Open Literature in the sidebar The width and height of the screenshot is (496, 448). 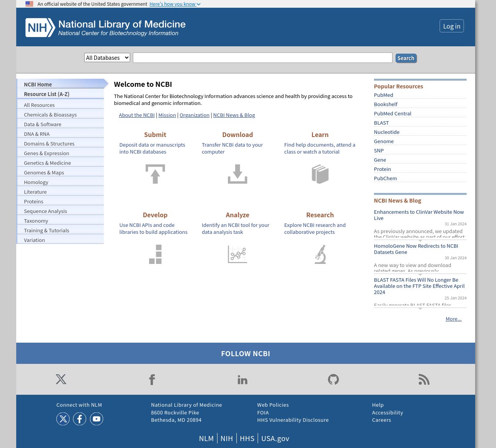click(61, 191)
